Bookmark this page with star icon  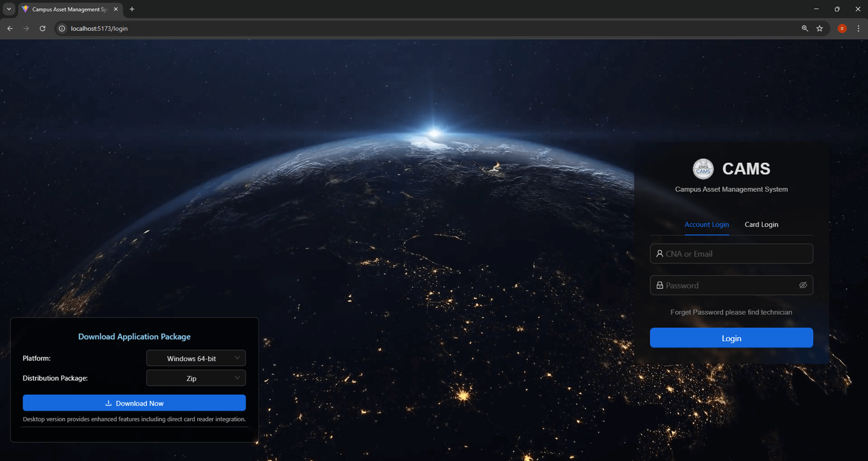coord(820,29)
